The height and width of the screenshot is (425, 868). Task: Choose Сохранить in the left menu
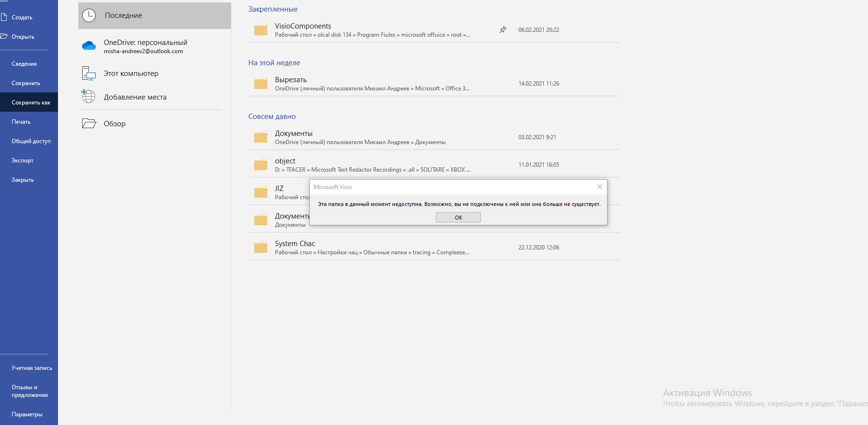tap(29, 83)
